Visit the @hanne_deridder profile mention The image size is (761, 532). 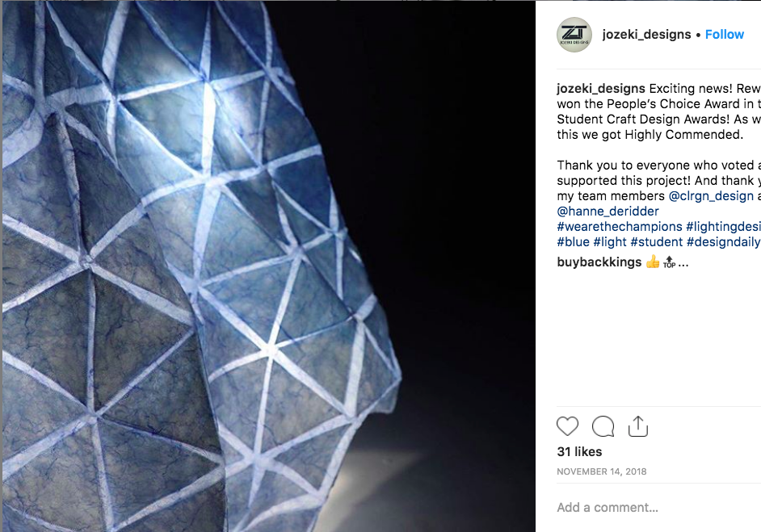tap(608, 211)
